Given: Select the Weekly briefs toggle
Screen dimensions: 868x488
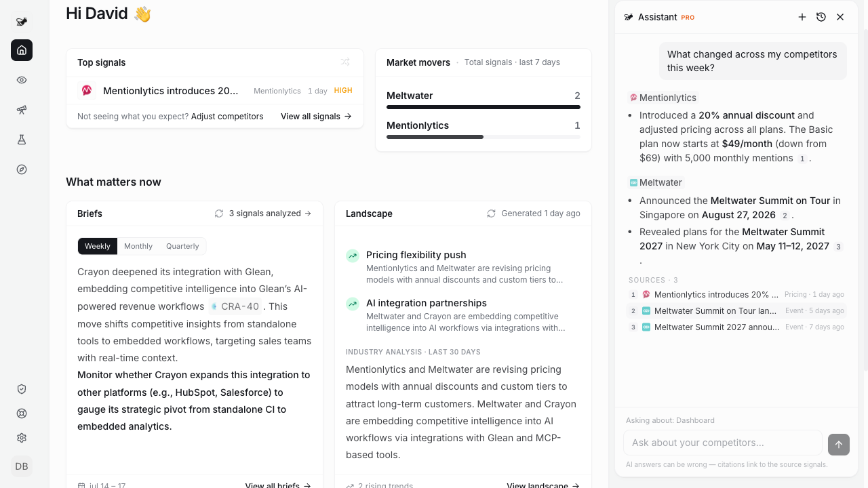Looking at the screenshot, I should click(x=98, y=246).
